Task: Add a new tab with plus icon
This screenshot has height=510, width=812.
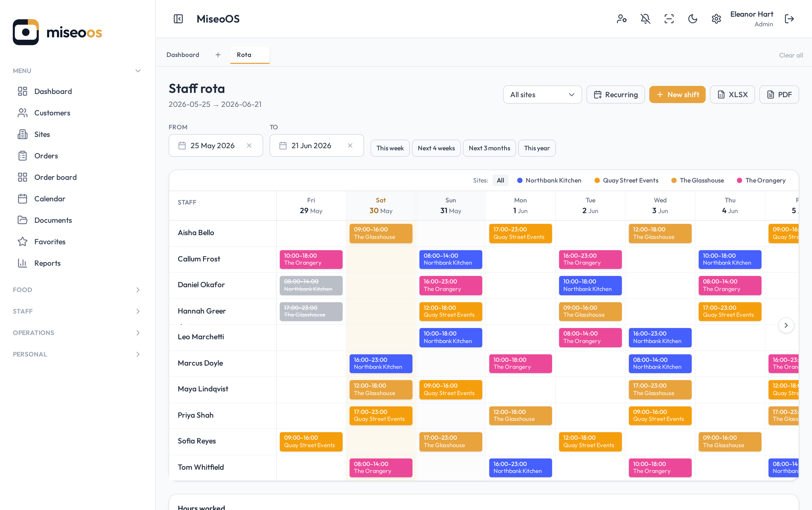Action: pos(218,54)
